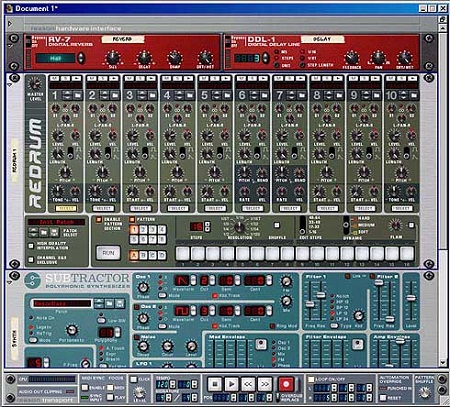Toggle transport Click metronome checkbox
Image resolution: width=450 pixels, height=407 pixels.
tap(134, 380)
